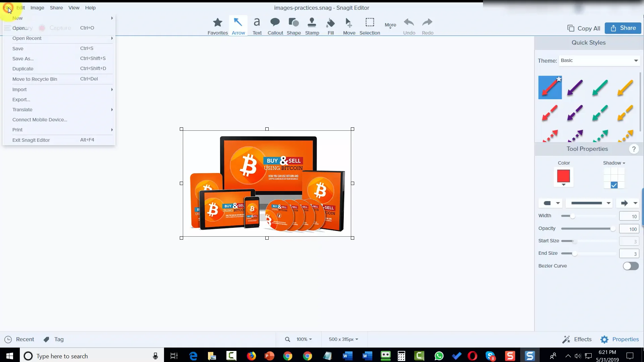Open the 100% zoom level dropdown
The height and width of the screenshot is (362, 644).
click(x=304, y=339)
